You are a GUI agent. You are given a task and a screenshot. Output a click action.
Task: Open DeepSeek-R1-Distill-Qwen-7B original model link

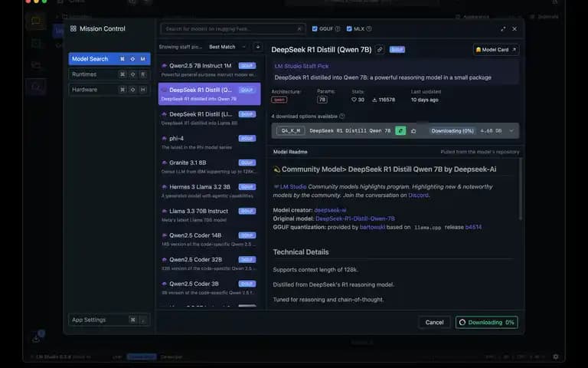pos(355,219)
